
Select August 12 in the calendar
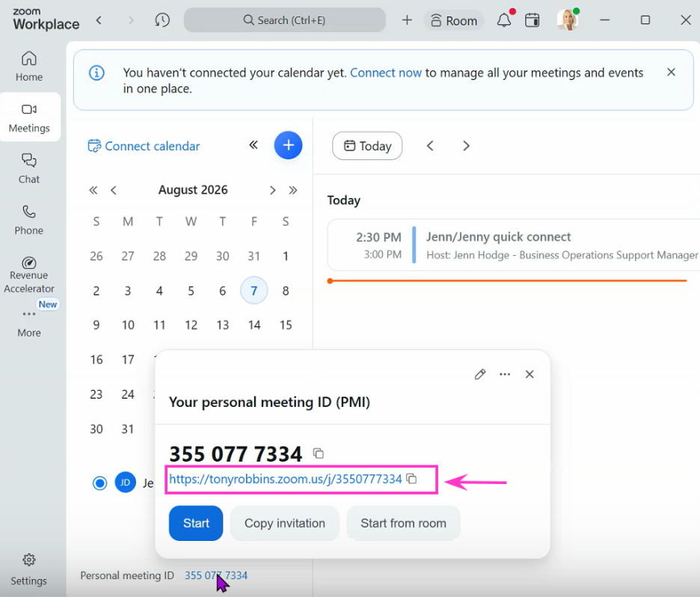191,325
